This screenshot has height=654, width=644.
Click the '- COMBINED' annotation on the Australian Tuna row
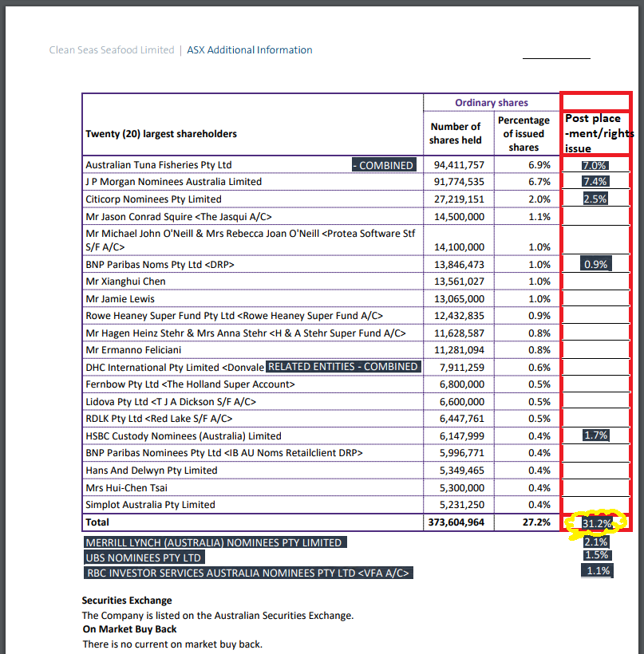[384, 165]
